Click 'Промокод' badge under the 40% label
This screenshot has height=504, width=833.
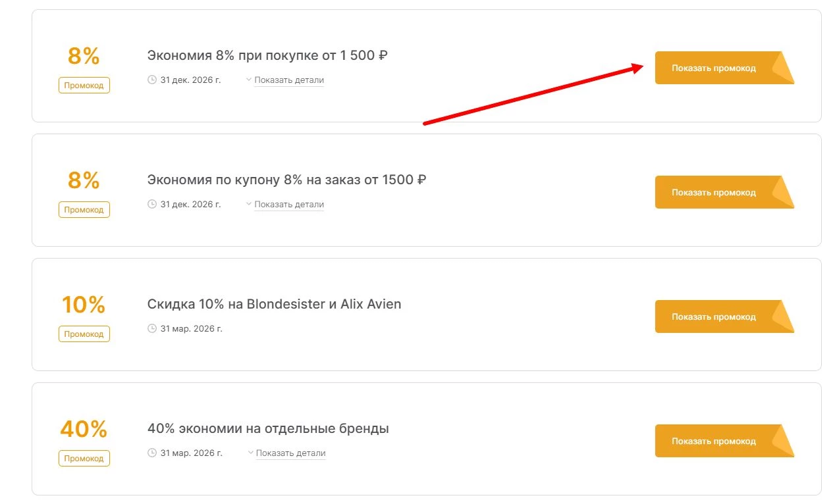pyautogui.click(x=84, y=459)
